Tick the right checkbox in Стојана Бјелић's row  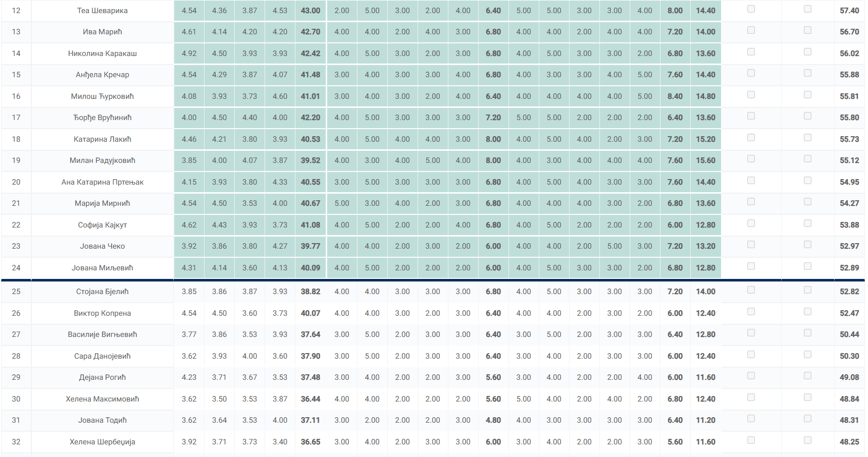pos(807,290)
